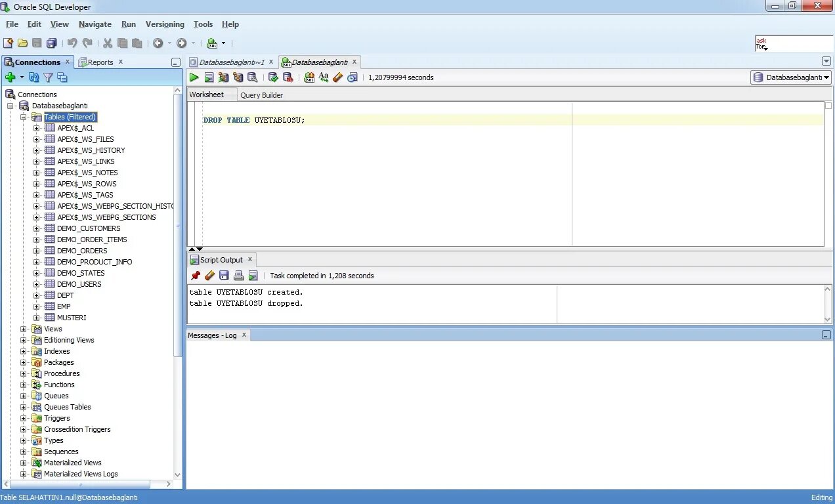Close the Script Output tab

pyautogui.click(x=249, y=259)
